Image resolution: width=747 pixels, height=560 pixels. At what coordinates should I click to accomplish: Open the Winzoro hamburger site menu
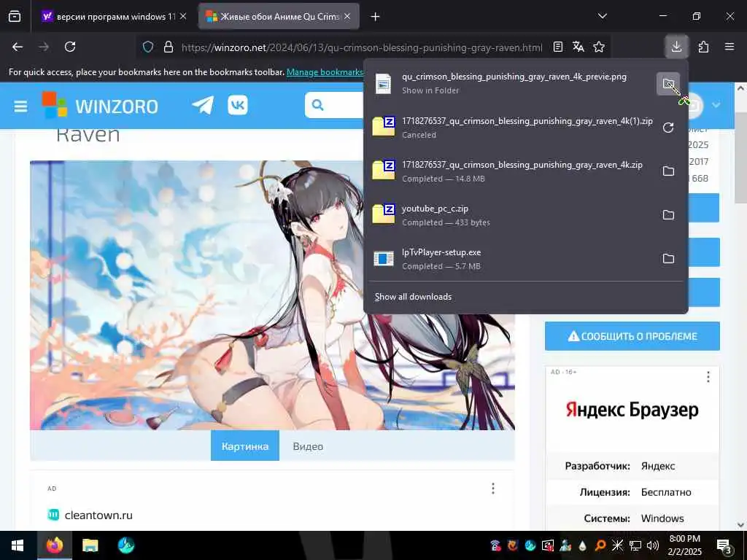[20, 106]
